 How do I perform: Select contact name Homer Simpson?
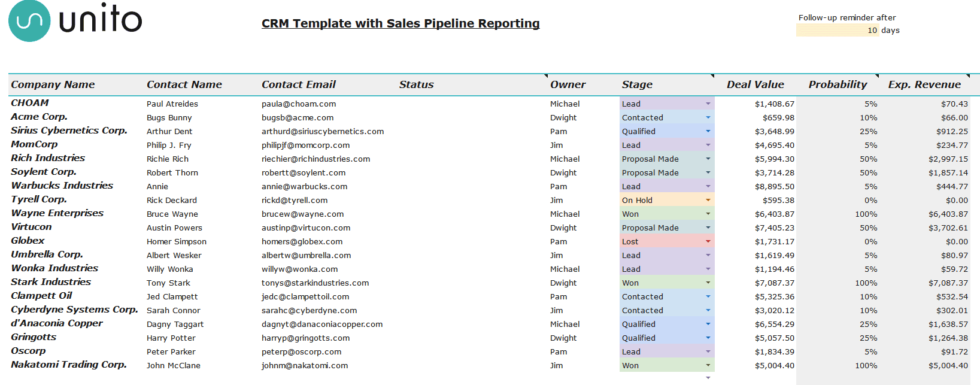point(177,241)
